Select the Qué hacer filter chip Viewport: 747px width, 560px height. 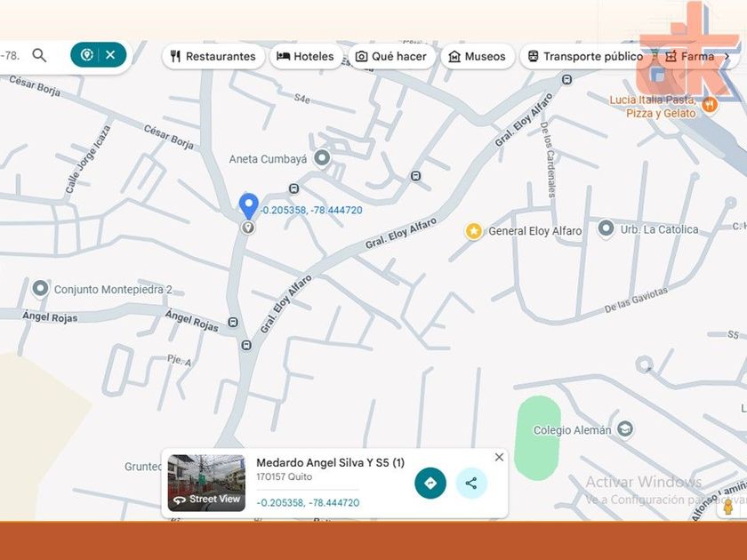[x=391, y=56]
